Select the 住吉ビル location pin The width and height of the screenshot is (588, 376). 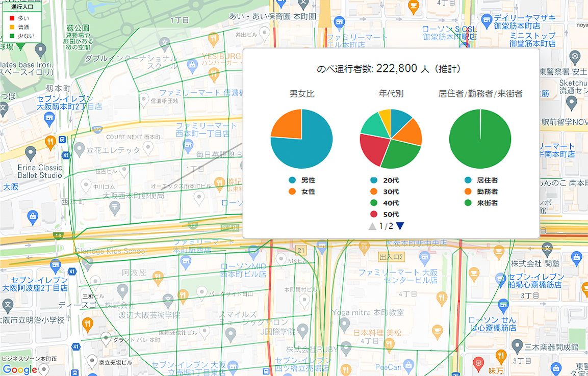tap(124, 171)
